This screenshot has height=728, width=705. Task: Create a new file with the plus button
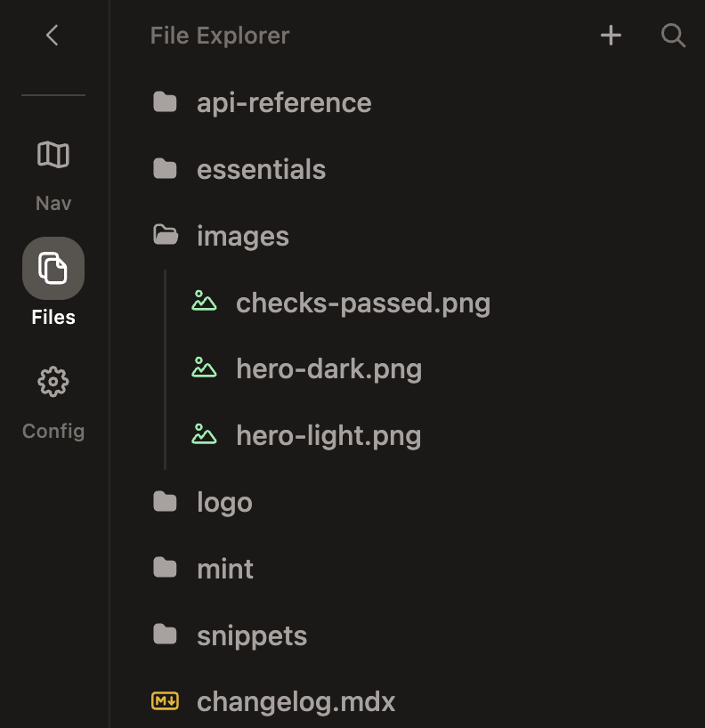(x=611, y=36)
